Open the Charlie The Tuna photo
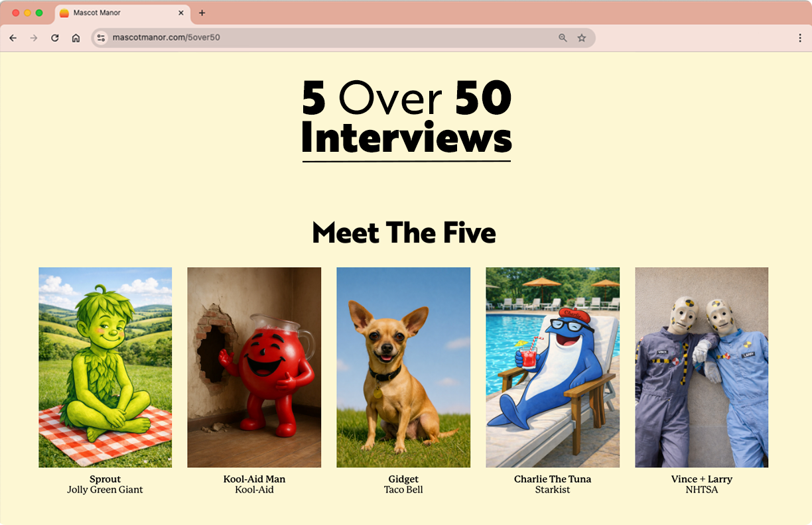Screen dimensions: 812x525 pyautogui.click(x=553, y=367)
